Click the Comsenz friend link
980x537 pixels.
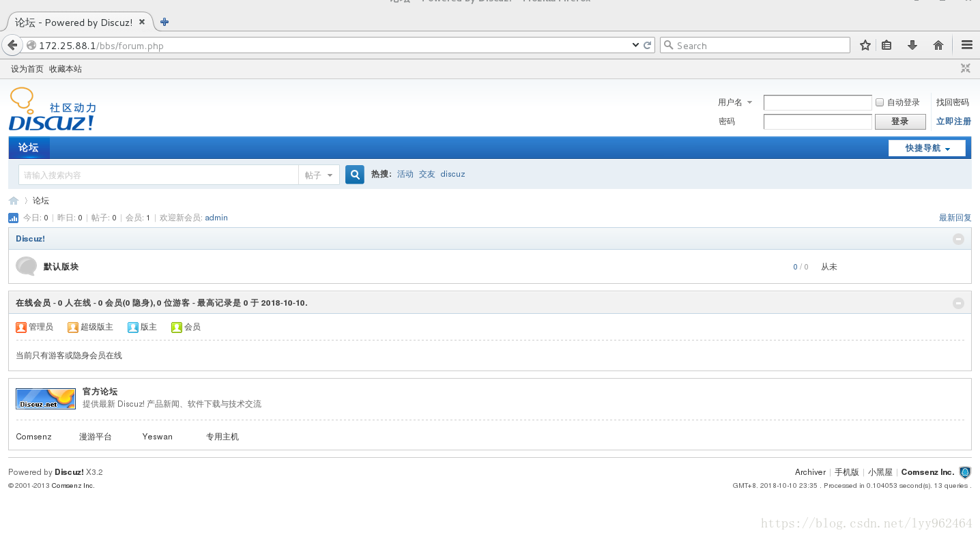(33, 437)
